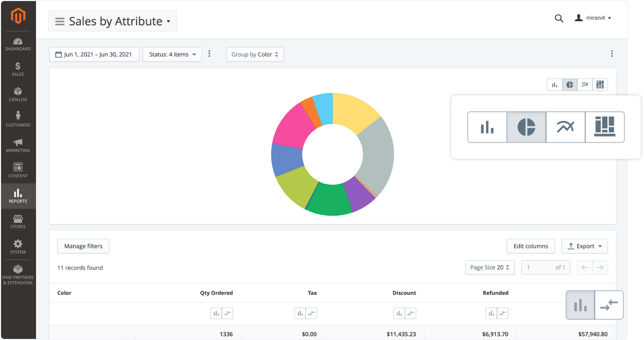Expand the Status: 4 items filter

coord(172,55)
